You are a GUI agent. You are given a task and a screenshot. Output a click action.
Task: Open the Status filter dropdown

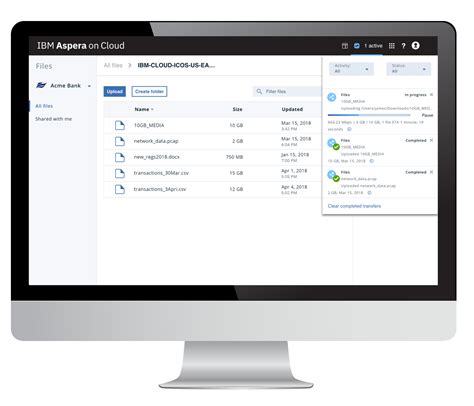click(x=409, y=69)
